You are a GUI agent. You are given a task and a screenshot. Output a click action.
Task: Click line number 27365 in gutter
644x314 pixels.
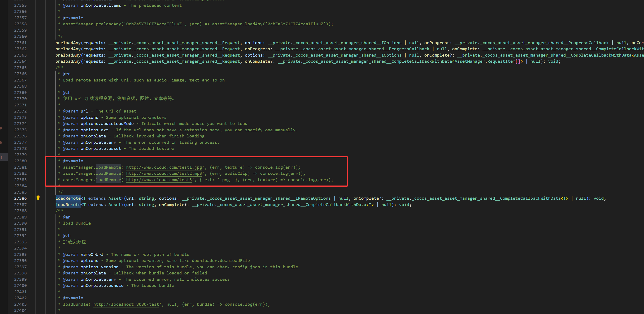coord(20,68)
